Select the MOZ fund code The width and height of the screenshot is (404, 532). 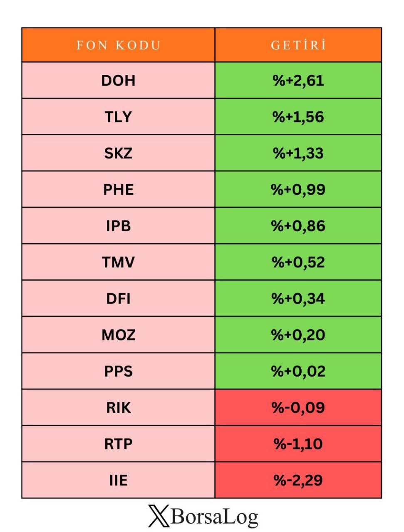pyautogui.click(x=119, y=335)
